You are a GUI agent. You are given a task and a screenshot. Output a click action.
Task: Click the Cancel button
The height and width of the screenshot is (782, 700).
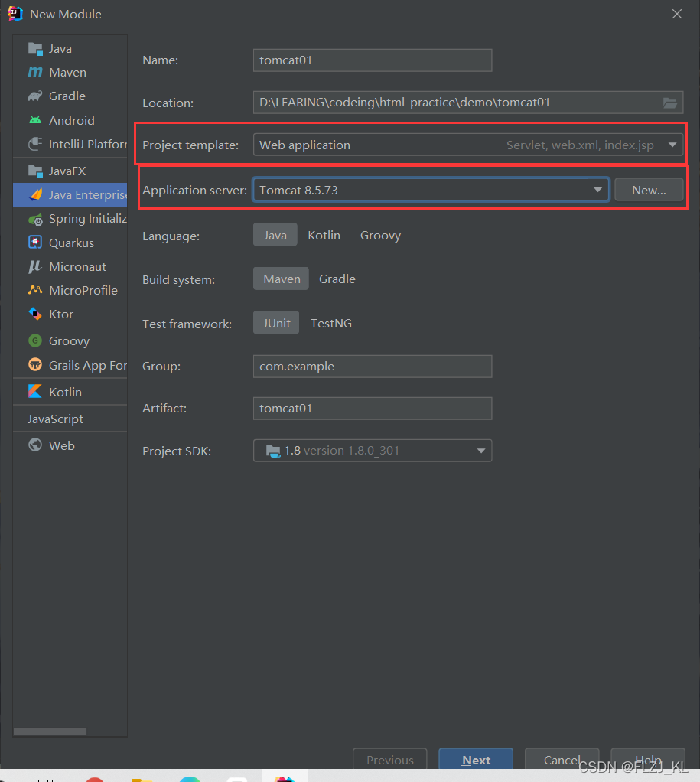pos(562,760)
